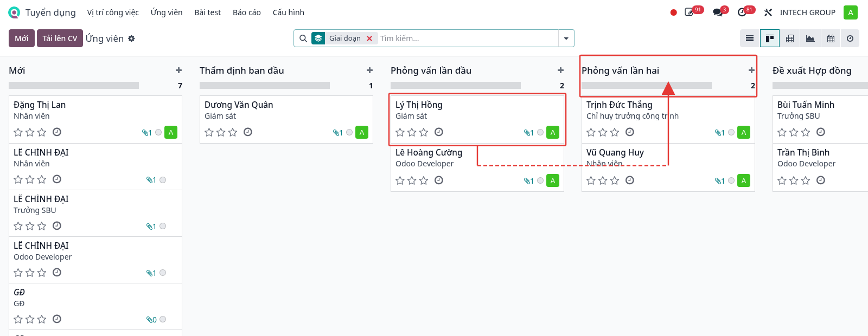This screenshot has width=868, height=336.
Task: Click progress bar in Thẩm định ban đầu column
Action: click(265, 86)
